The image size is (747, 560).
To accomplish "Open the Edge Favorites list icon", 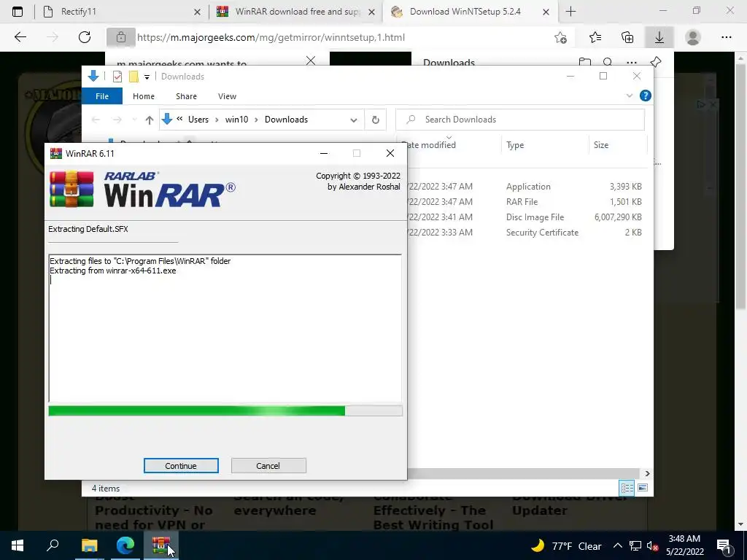I will pos(595,37).
